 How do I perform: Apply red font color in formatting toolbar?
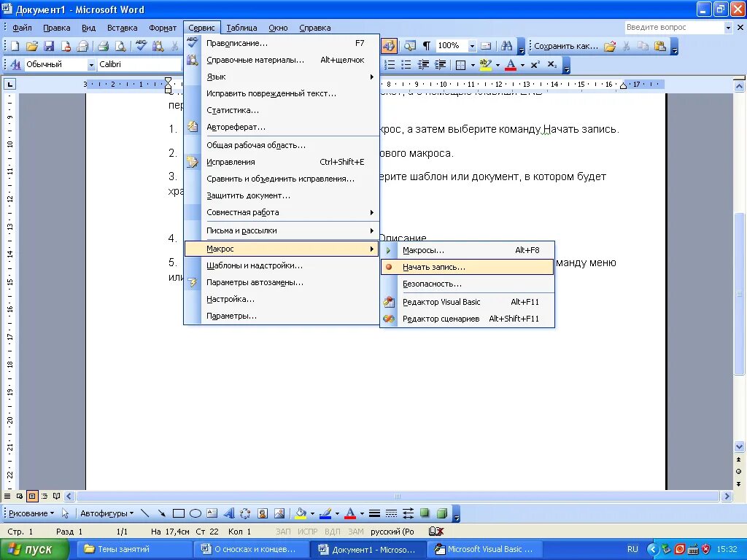pos(511,64)
